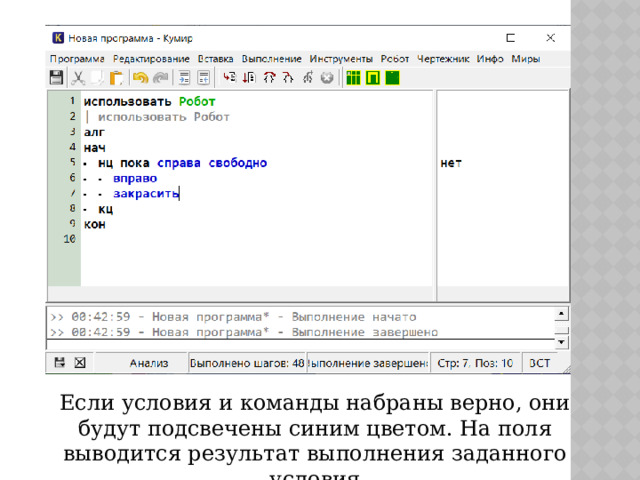Click the indent lines toolbar icon
This screenshot has height=480, width=640.
click(x=184, y=78)
